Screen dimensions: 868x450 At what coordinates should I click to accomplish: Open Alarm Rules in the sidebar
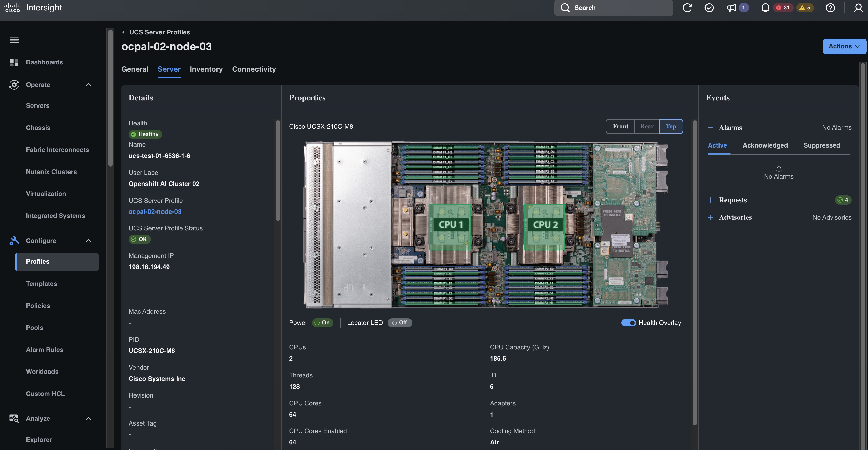[x=45, y=350]
